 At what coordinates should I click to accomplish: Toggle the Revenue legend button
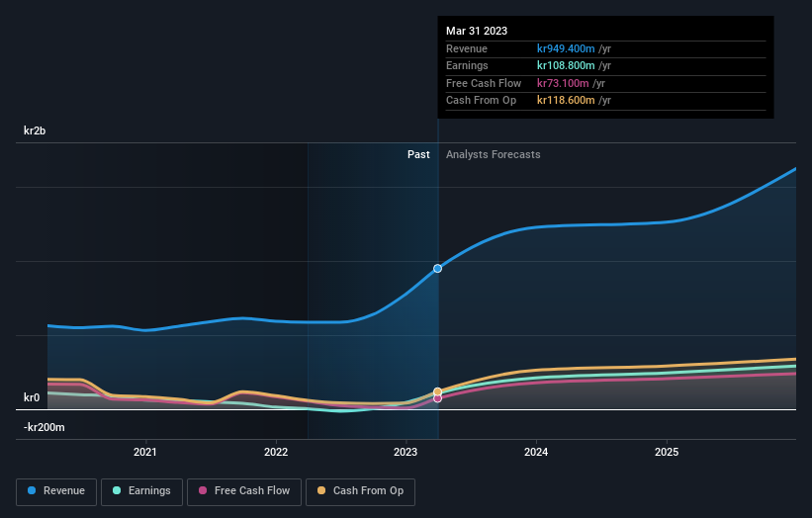tap(56, 491)
